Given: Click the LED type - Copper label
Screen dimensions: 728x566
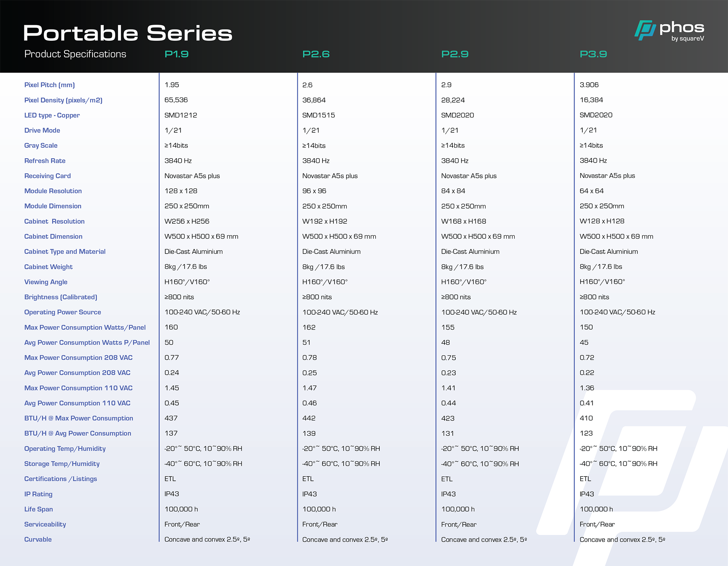Looking at the screenshot, I should pos(52,115).
